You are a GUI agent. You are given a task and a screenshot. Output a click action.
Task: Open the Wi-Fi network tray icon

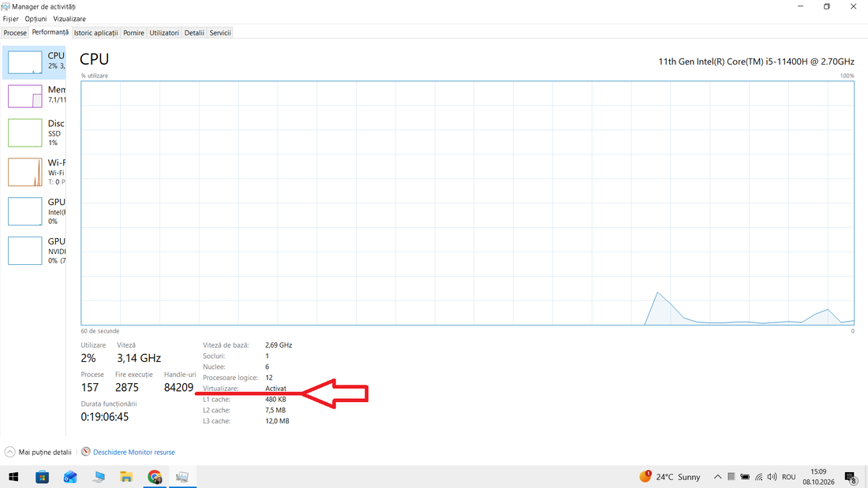(759, 477)
